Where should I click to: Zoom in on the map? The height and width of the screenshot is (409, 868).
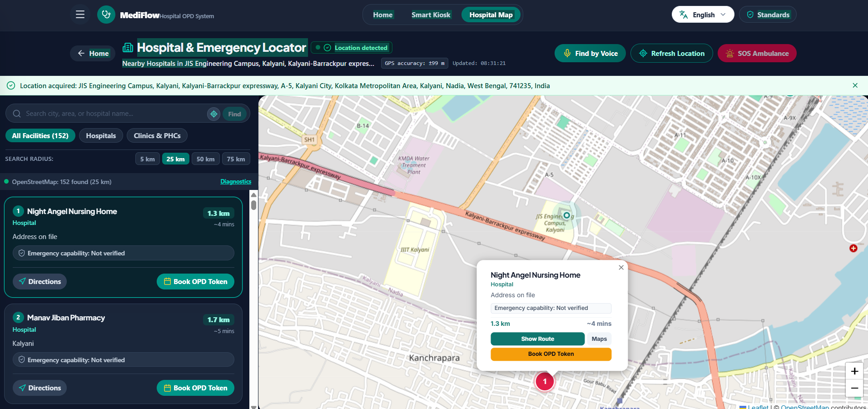854,371
